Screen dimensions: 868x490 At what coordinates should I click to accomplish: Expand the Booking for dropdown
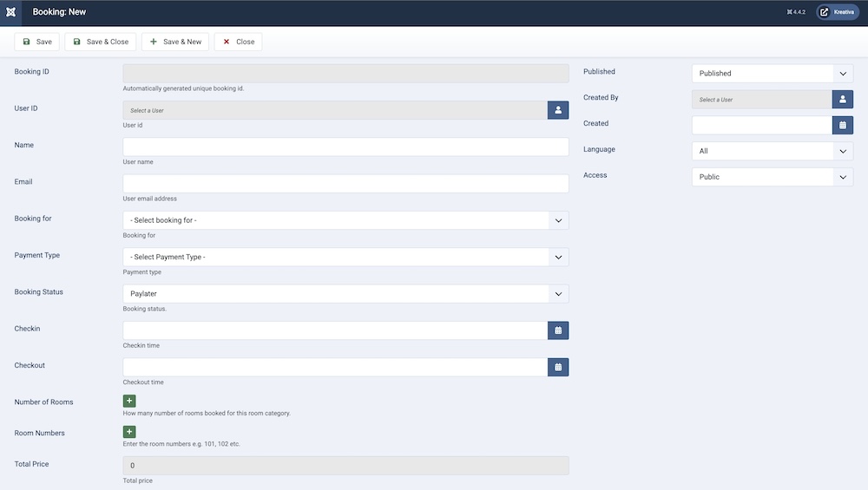[x=345, y=220]
